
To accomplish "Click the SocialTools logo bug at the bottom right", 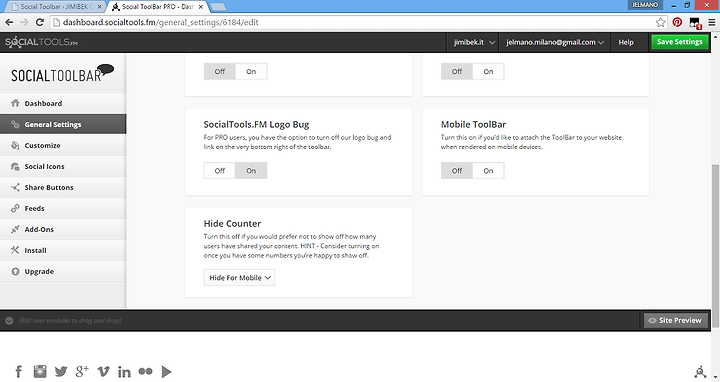I will click(700, 371).
